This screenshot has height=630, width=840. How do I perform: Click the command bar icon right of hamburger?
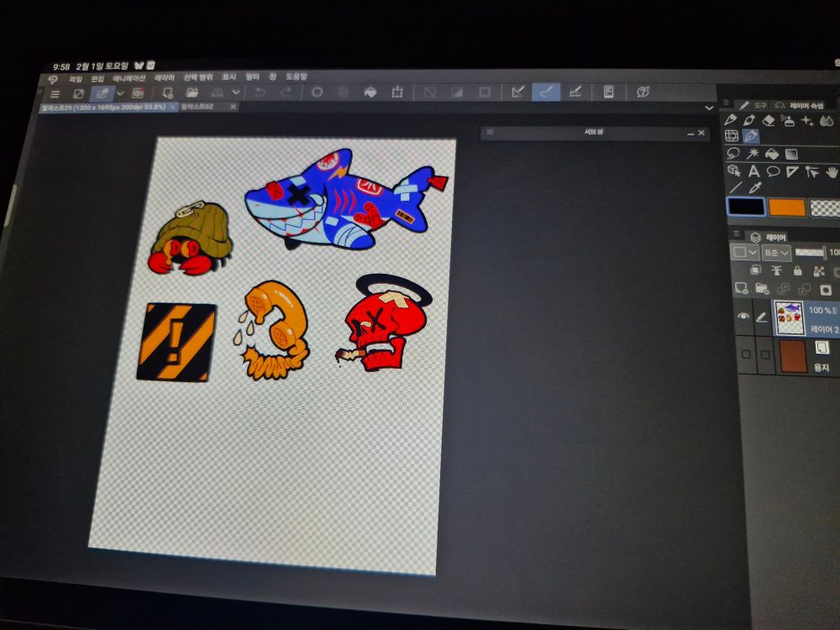pyautogui.click(x=78, y=94)
